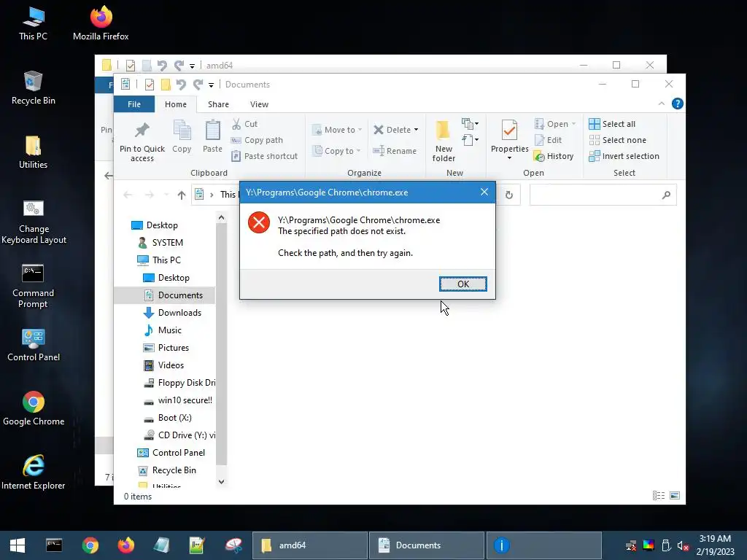Click OK in the error dialog
The width and height of the screenshot is (747, 560).
[x=462, y=284]
